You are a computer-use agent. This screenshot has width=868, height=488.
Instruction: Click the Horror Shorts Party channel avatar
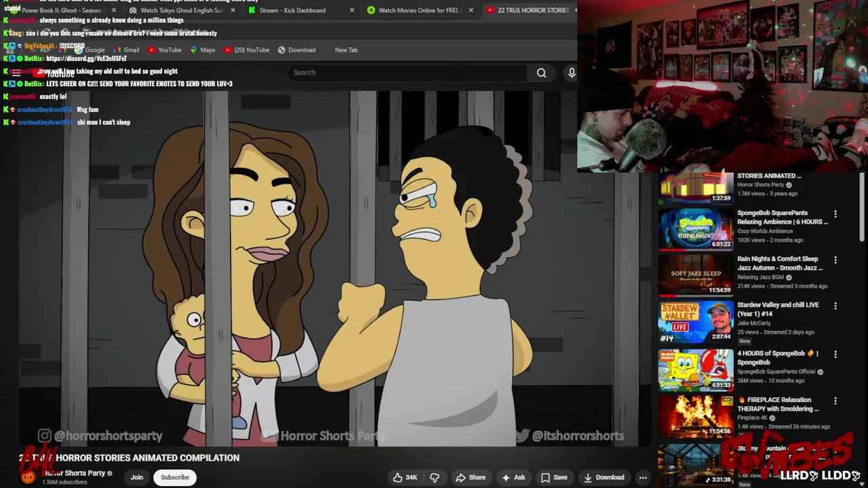pyautogui.click(x=28, y=476)
